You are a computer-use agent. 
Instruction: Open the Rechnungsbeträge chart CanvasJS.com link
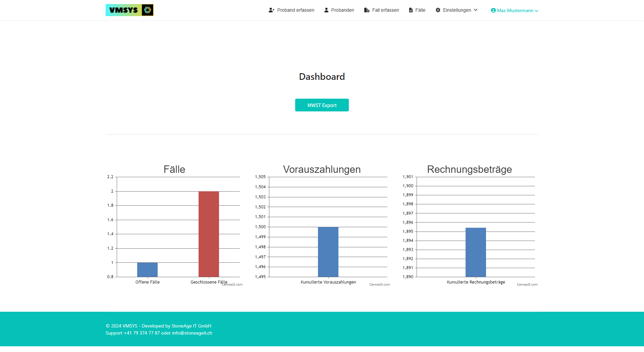point(527,285)
